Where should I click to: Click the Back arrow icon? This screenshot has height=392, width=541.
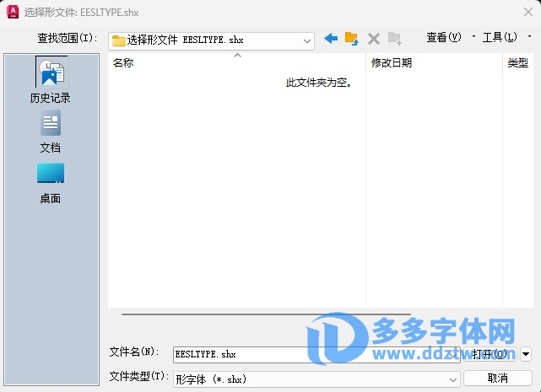click(x=331, y=39)
